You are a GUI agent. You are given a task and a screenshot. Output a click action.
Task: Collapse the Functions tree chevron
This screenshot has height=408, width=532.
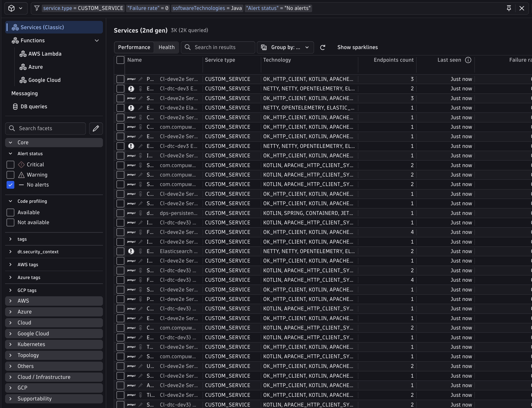click(97, 41)
